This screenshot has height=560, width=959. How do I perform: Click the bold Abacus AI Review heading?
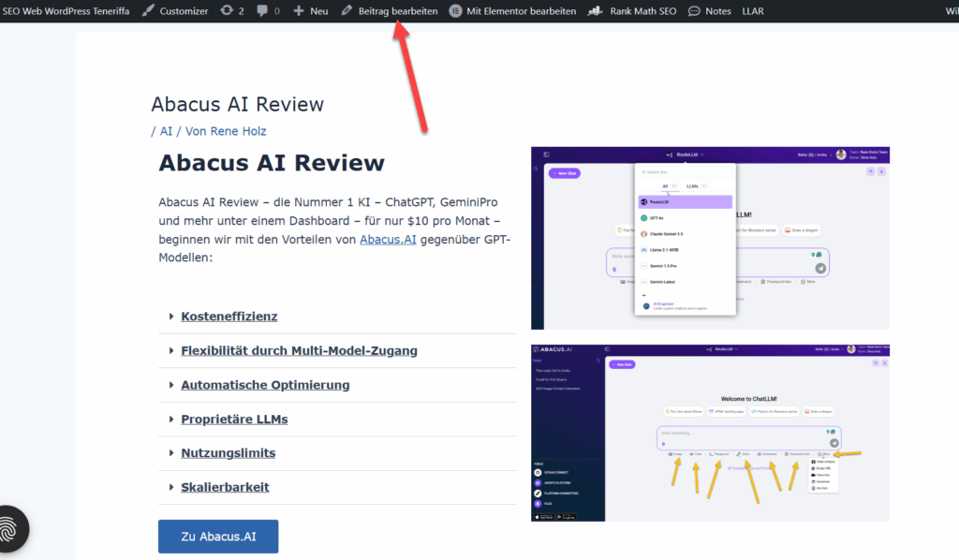(272, 163)
